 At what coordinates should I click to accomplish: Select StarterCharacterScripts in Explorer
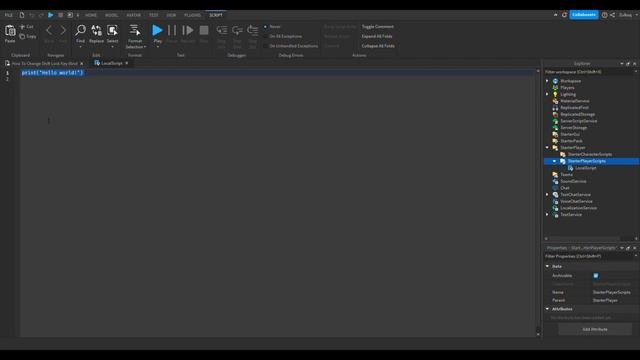pos(589,154)
